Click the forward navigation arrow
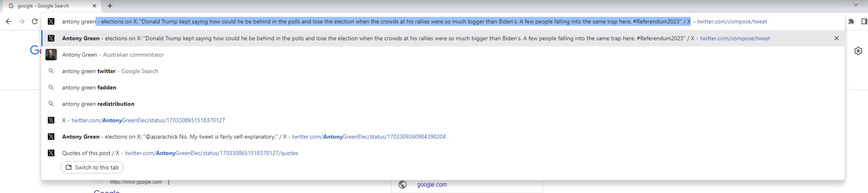 click(x=22, y=22)
